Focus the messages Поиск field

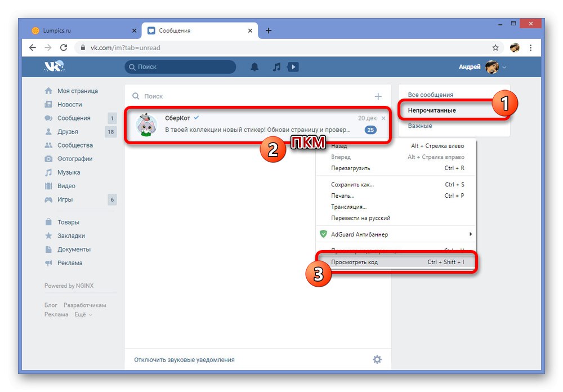tap(251, 96)
